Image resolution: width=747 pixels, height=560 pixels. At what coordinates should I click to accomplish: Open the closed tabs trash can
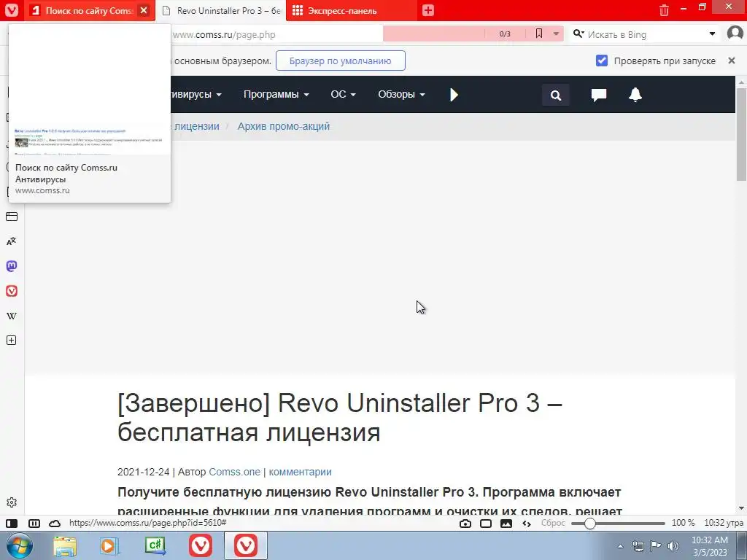click(x=664, y=10)
